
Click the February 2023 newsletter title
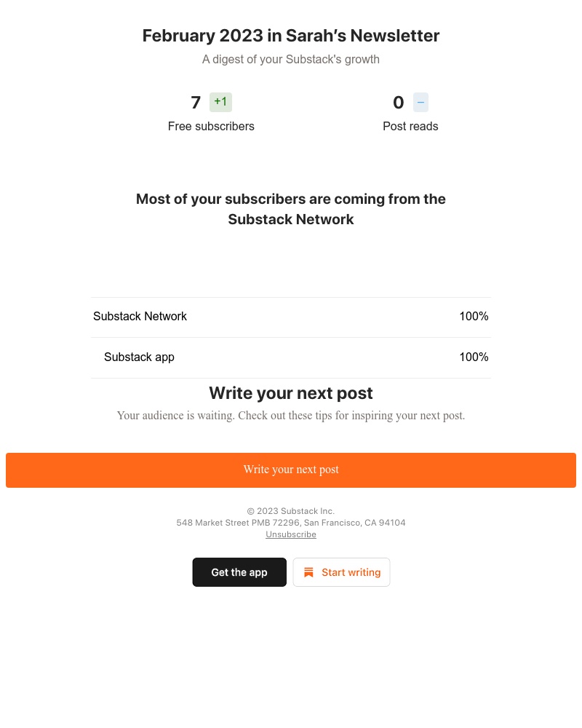click(x=291, y=36)
